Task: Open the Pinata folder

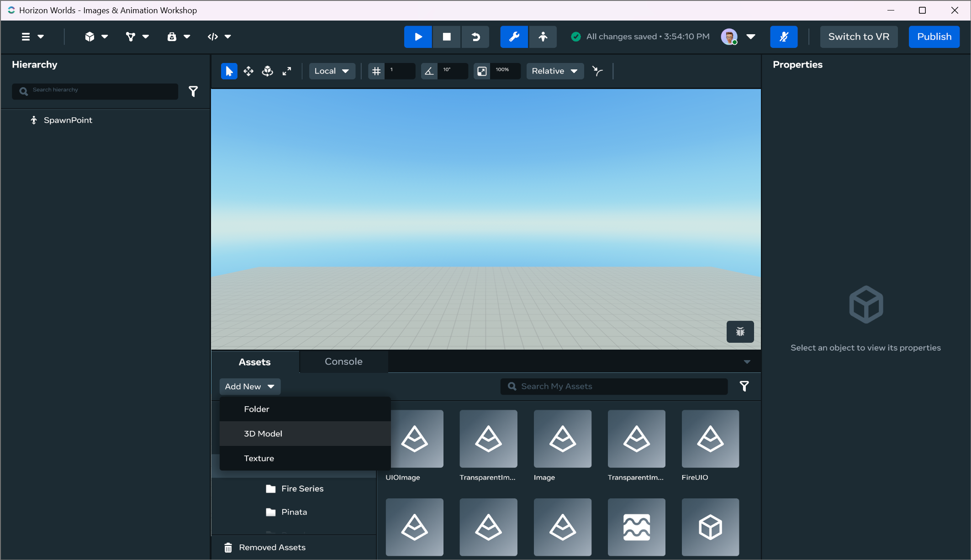Action: 287,512
